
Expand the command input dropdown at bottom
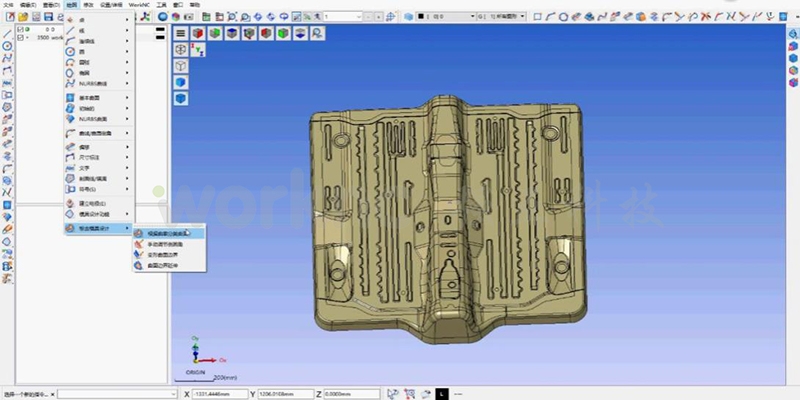[171, 394]
